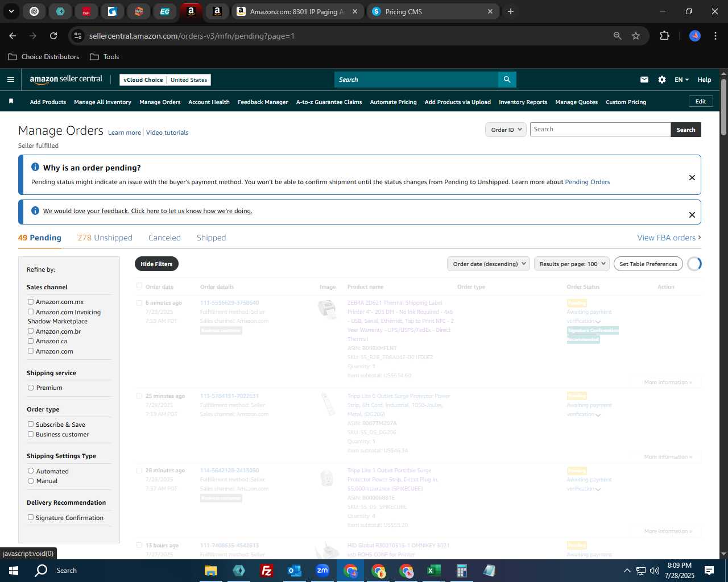The image size is (728, 582).
Task: Switch to the Canceled orders tab
Action: click(x=164, y=238)
